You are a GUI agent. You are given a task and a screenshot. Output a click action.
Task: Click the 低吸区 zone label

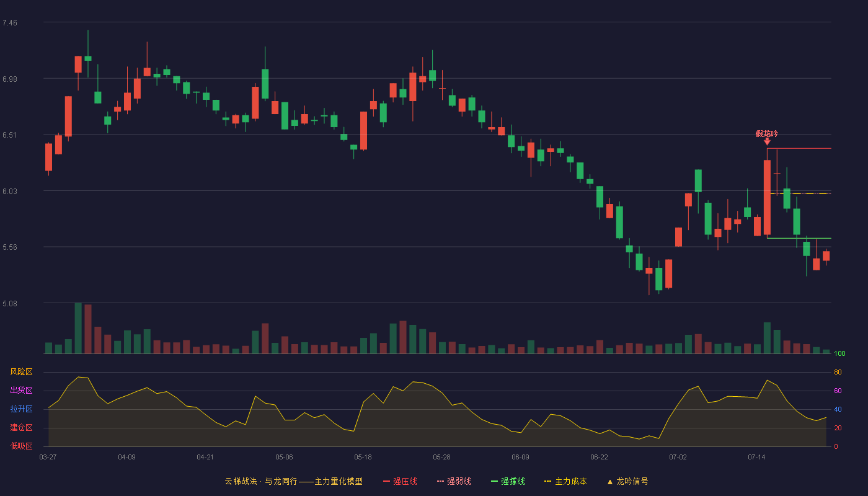pos(21,446)
